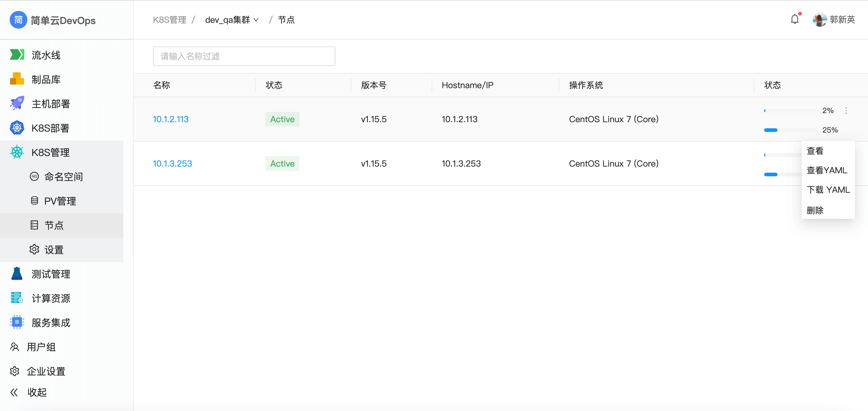The image size is (868, 411).
Task: Expand the dev_qa集群 cluster dropdown
Action: pyautogui.click(x=232, y=20)
